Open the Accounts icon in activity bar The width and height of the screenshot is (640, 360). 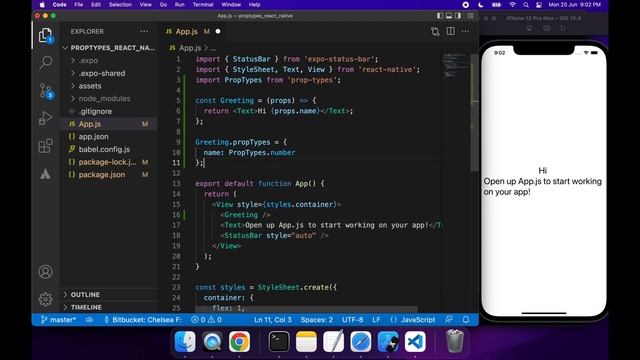pos(45,272)
